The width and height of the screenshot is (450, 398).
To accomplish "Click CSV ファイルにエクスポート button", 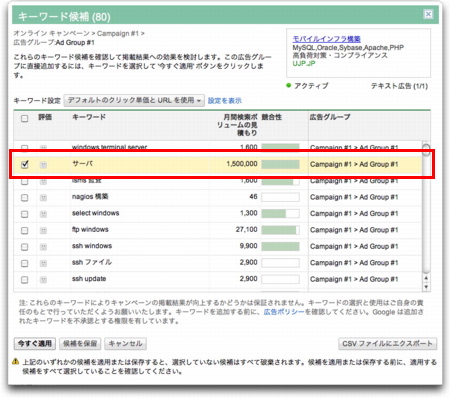I will [388, 343].
